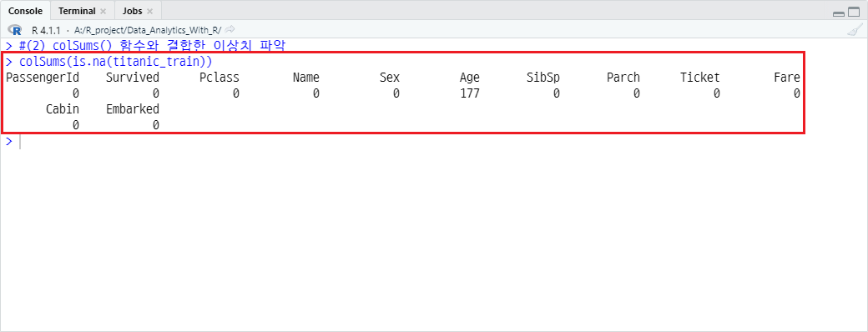Click the A:/R_project/Data_Analytics_With_R/ path
This screenshot has height=332, width=868.
click(147, 29)
